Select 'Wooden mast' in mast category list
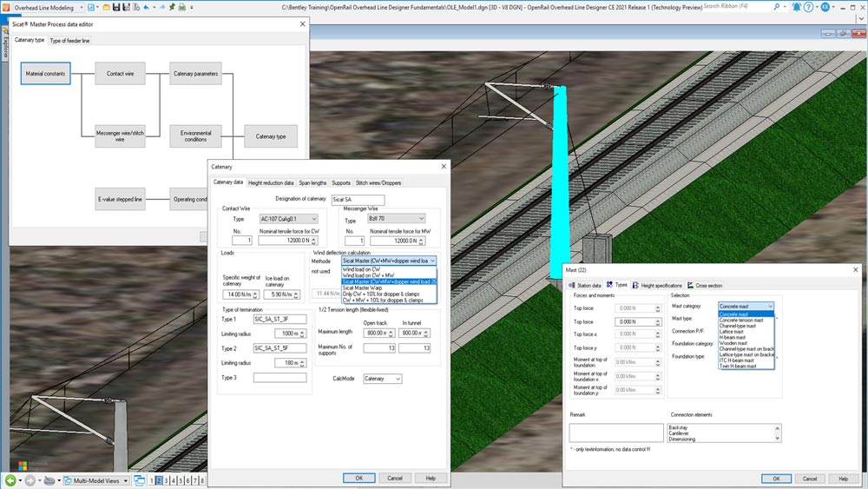This screenshot has width=868, height=489. [746, 343]
